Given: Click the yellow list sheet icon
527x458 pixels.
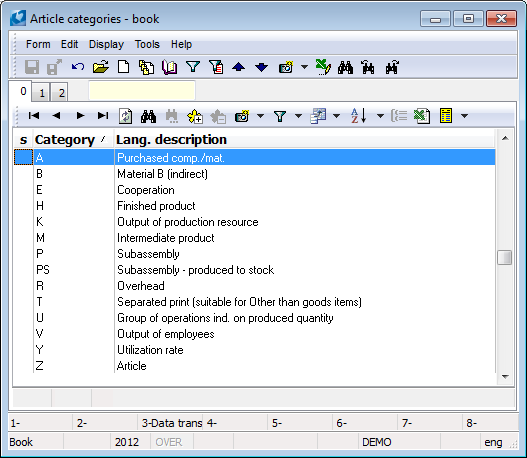Looking at the screenshot, I should pyautogui.click(x=446, y=116).
